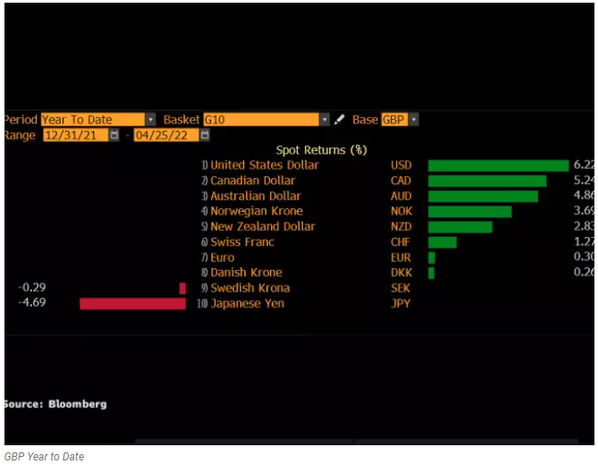
Task: Click the EUR currency code
Action: click(401, 258)
